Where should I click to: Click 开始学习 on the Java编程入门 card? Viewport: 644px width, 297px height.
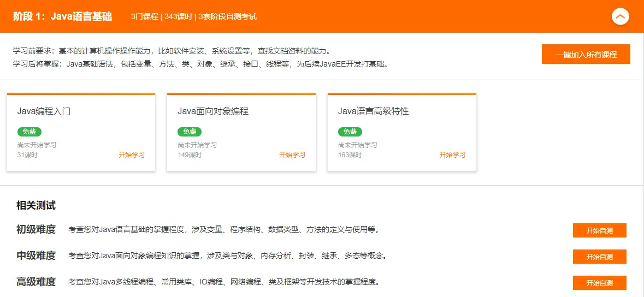tap(132, 155)
